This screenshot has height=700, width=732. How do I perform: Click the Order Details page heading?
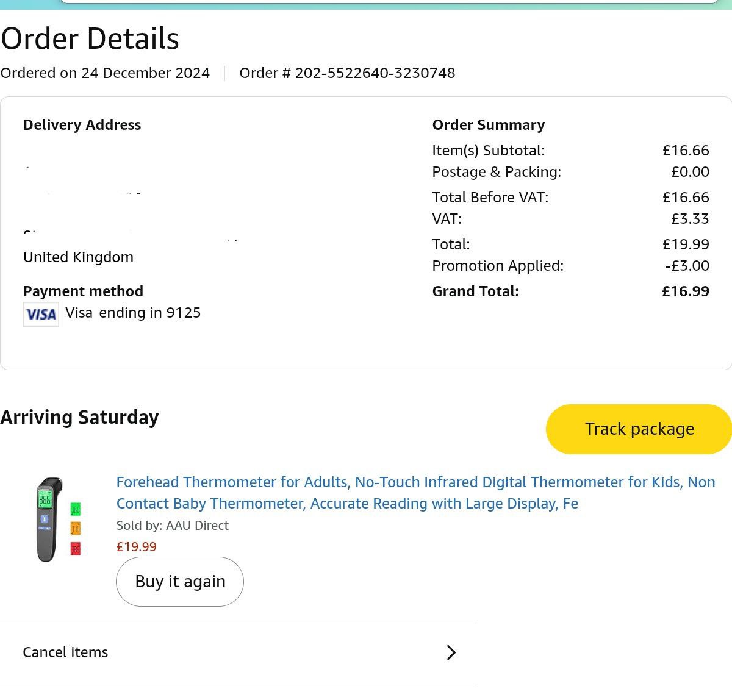[x=90, y=38]
